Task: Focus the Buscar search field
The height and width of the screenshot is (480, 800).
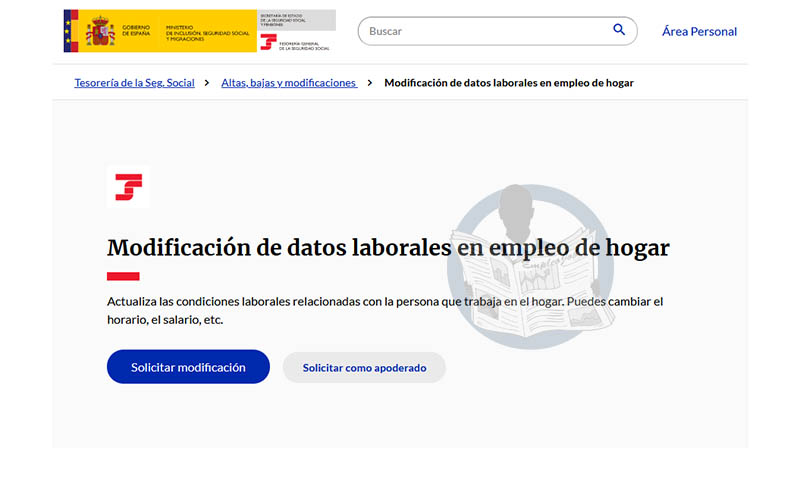Action: click(x=497, y=31)
